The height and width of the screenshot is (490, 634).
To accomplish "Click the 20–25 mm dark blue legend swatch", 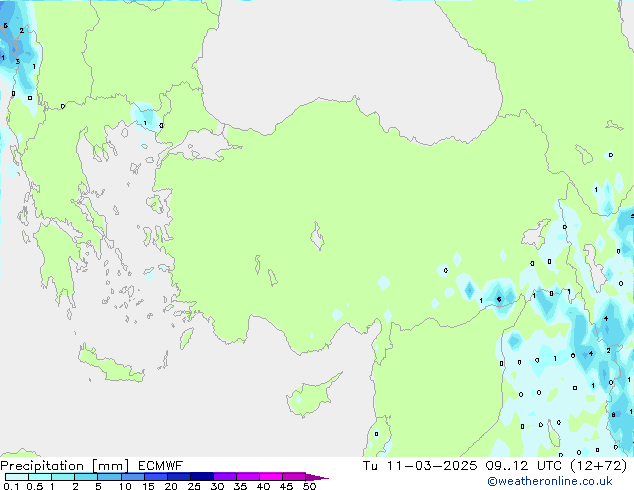I will [x=179, y=477].
